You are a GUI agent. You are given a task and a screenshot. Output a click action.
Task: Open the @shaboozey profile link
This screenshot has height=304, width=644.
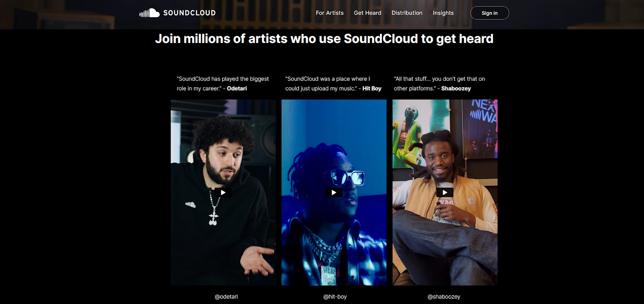coord(444,297)
